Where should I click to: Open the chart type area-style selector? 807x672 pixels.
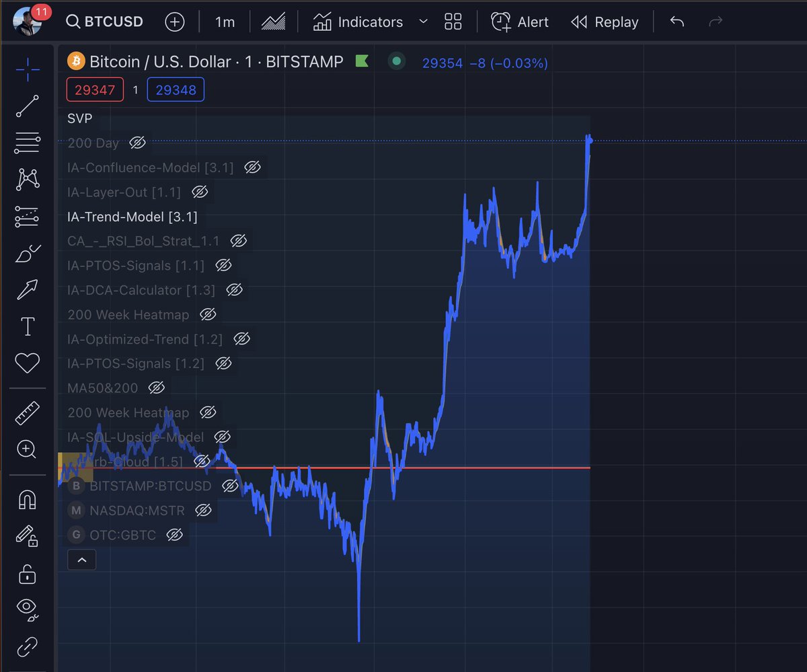coord(273,22)
